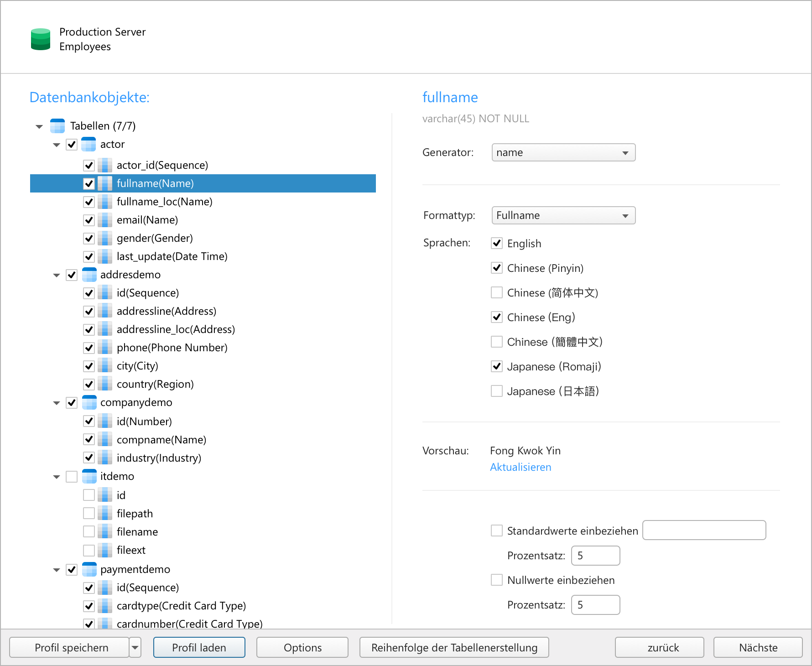
Task: Click column icon beside fullname_loc(Name)
Action: [105, 202]
